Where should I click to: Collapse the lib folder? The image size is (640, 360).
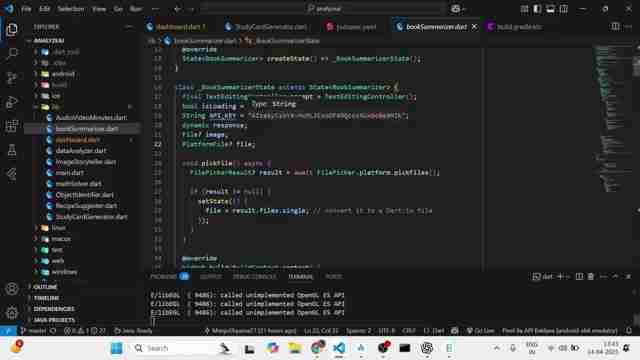coord(55,107)
